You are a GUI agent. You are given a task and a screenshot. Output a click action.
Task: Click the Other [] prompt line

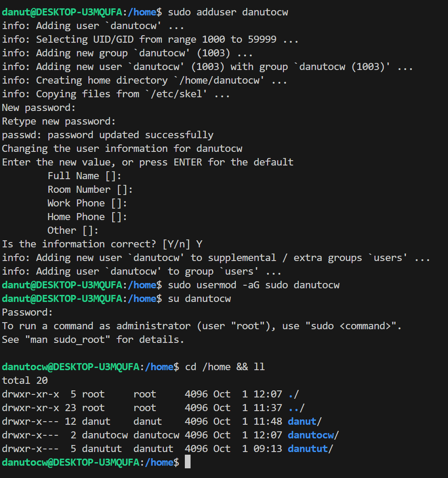pyautogui.click(x=73, y=230)
